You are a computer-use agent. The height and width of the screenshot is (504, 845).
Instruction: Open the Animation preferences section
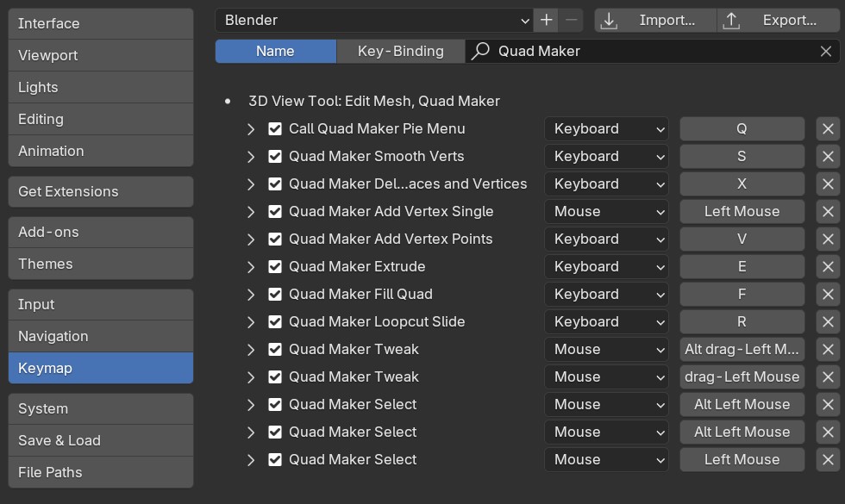[101, 151]
